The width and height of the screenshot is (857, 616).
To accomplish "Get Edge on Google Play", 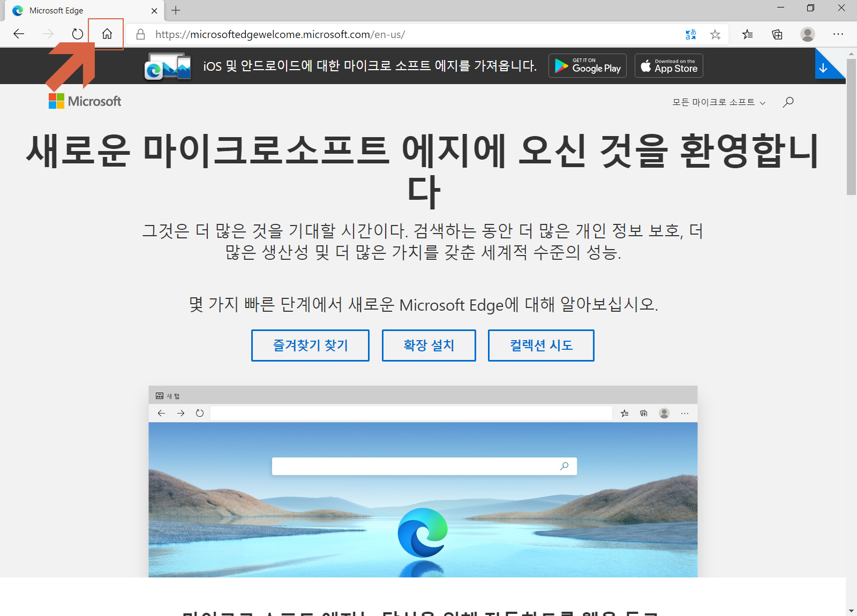I will click(588, 66).
